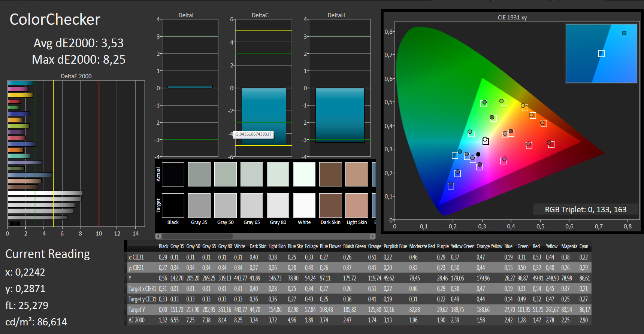Click the 'Magenta' table column header
Viewport: 644px width, 334px height.
tap(569, 246)
